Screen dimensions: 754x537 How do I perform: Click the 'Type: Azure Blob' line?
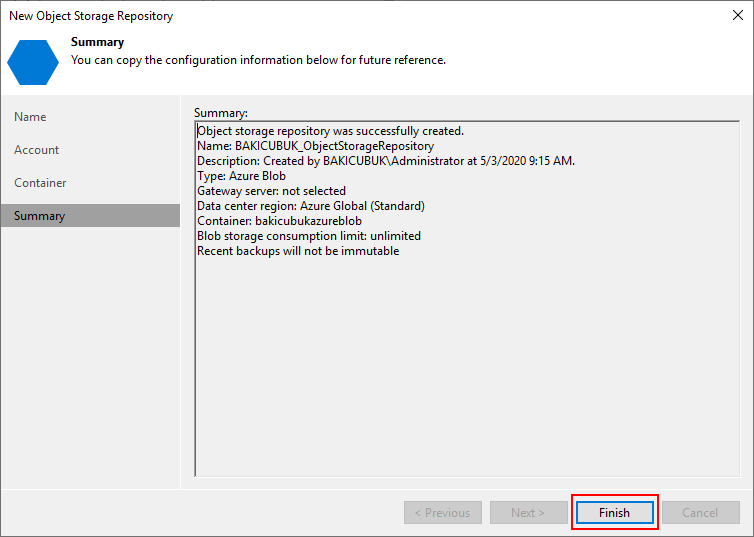pyautogui.click(x=241, y=176)
